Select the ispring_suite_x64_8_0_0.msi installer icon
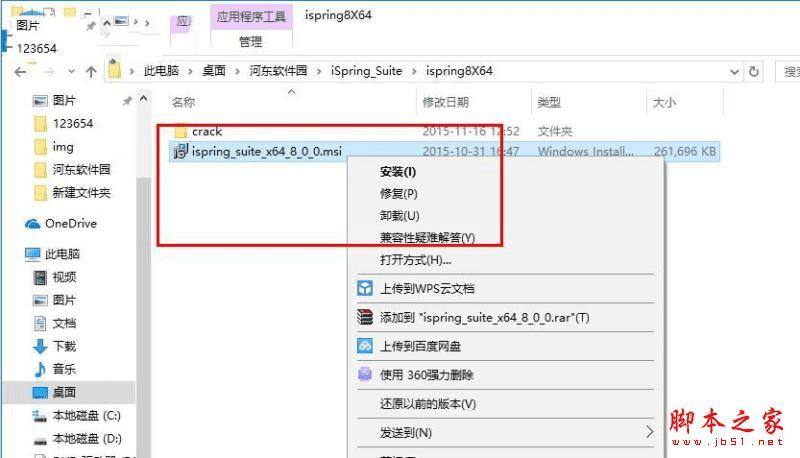 click(181, 151)
